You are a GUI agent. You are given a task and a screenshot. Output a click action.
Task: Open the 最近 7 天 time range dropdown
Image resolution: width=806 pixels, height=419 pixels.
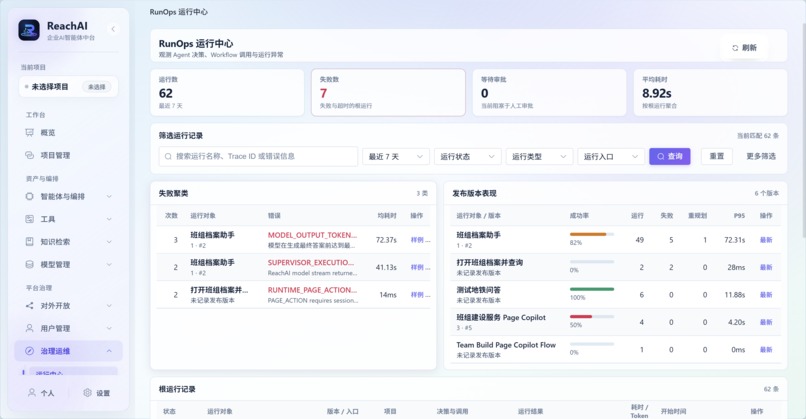396,156
